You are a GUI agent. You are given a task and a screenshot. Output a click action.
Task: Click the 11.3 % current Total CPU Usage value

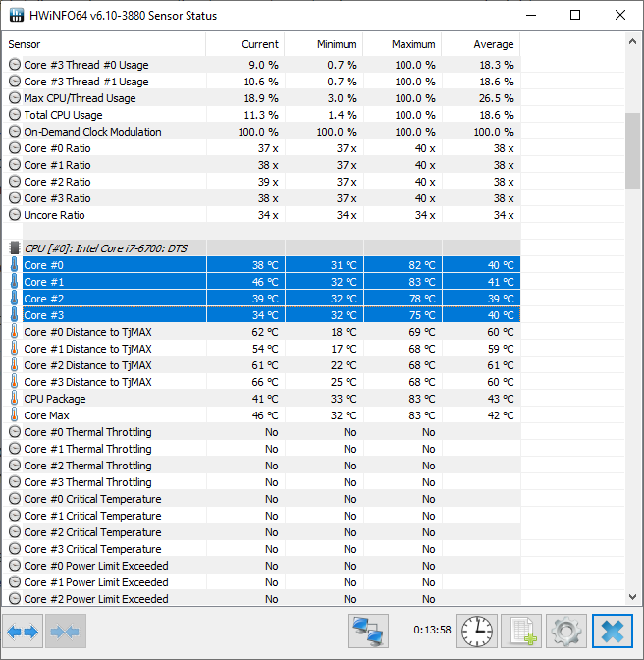click(x=261, y=115)
